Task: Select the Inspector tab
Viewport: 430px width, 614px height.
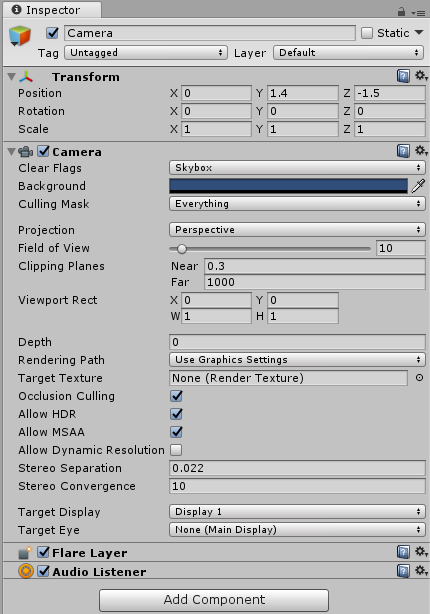Action: [52, 10]
